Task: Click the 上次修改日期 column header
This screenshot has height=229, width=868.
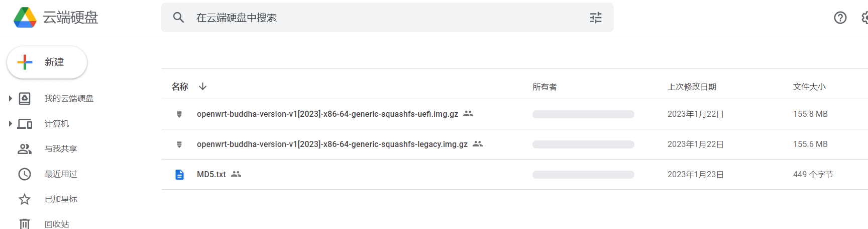Action: click(x=692, y=87)
